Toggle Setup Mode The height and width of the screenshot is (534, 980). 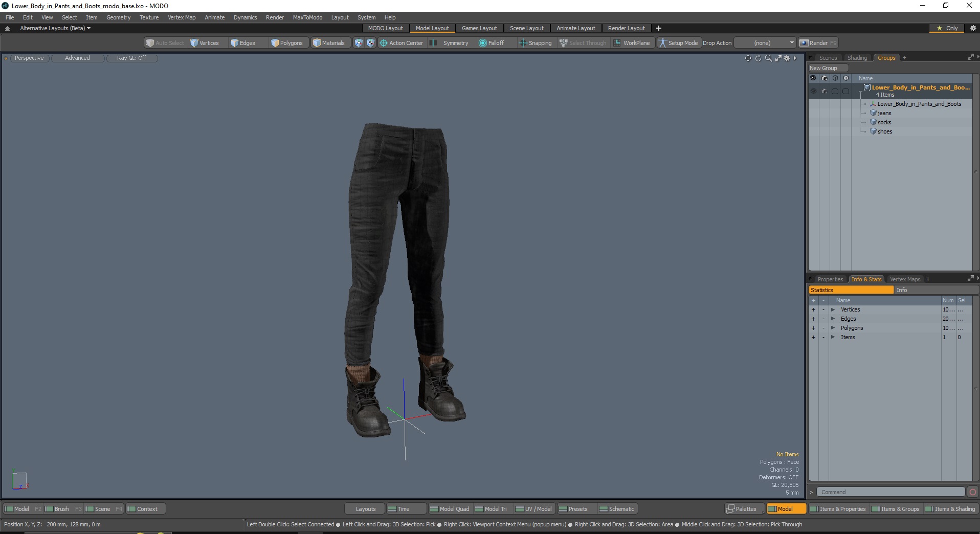(x=678, y=43)
